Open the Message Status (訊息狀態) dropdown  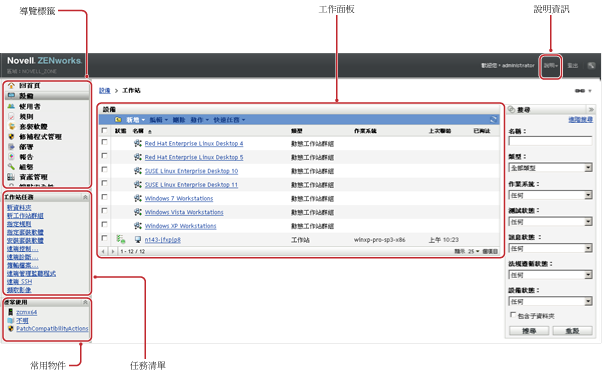click(550, 248)
